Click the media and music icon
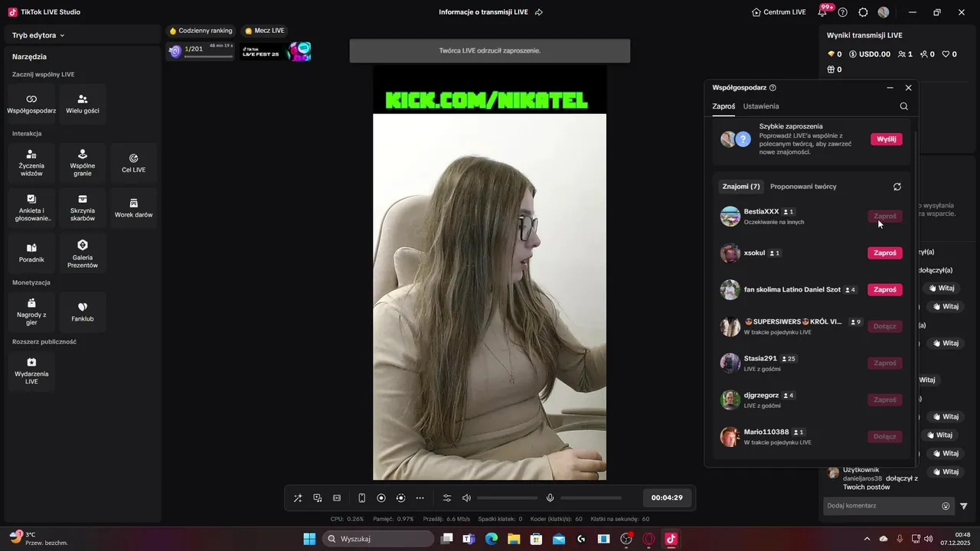Image resolution: width=980 pixels, height=551 pixels. click(318, 498)
